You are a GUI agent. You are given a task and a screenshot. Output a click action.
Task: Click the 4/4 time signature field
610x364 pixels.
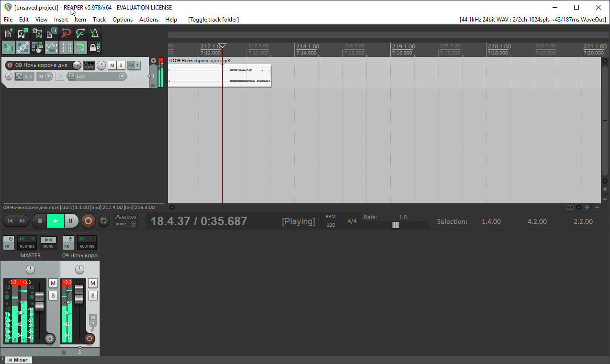pyautogui.click(x=352, y=221)
